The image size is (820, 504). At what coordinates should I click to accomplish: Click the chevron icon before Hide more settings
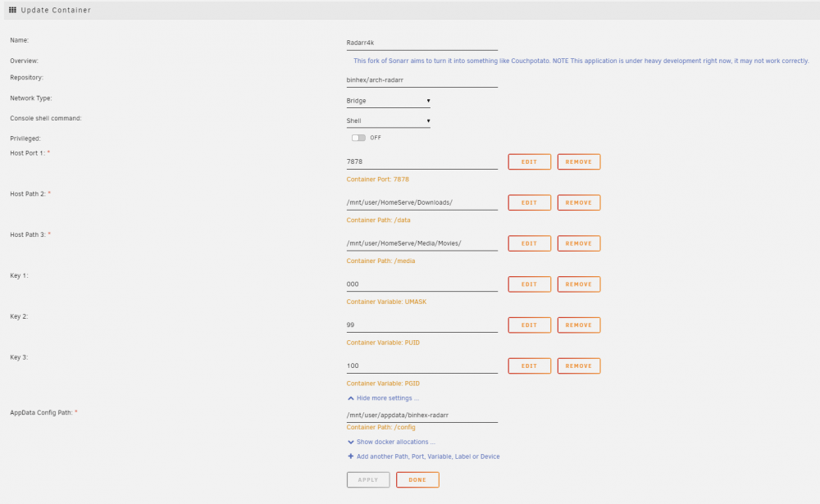(x=350, y=398)
